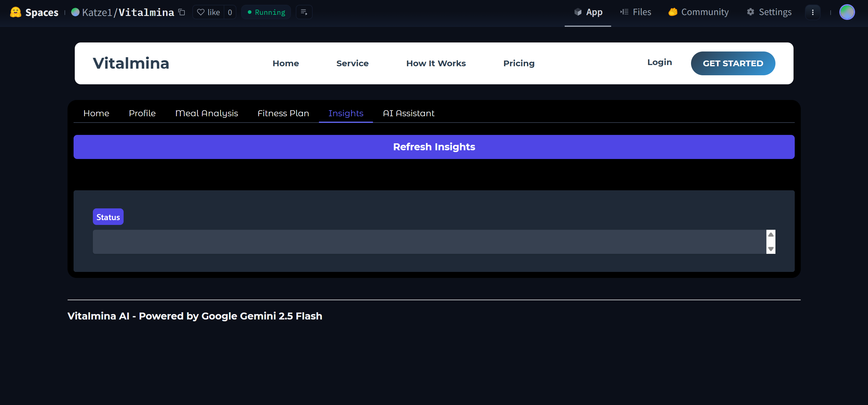Open the Settings gear tab

tap(769, 12)
